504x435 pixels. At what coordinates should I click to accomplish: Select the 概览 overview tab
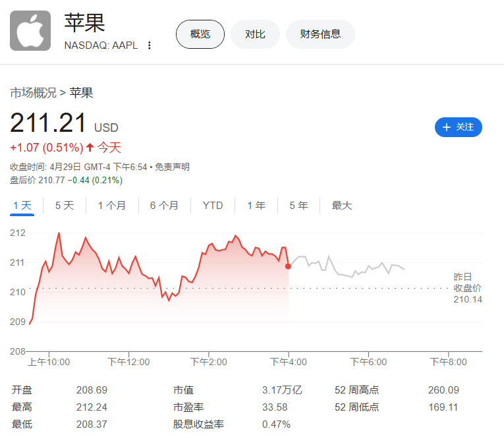200,34
